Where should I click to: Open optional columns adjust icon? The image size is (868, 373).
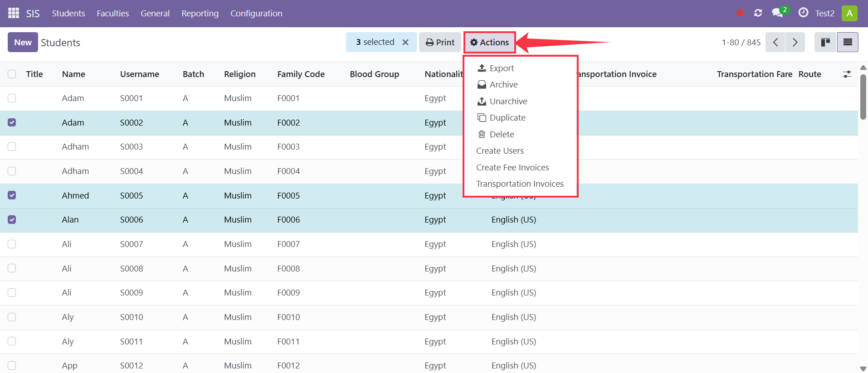pos(847,74)
